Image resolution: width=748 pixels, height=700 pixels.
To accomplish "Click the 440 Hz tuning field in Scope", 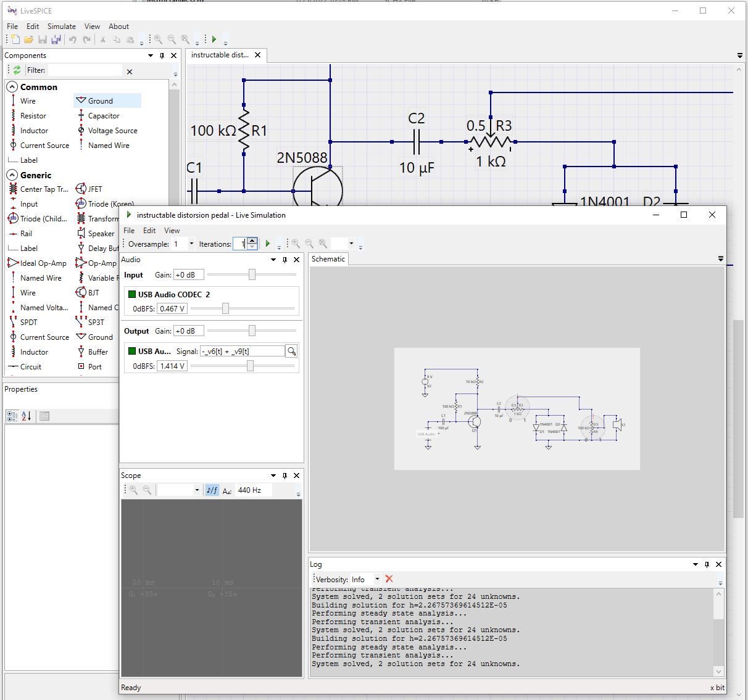I will point(254,490).
